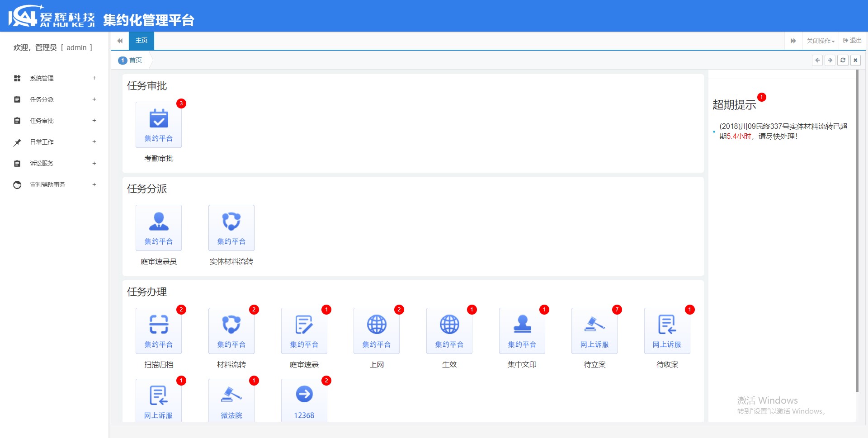Open the 扫描归档 scan archive icon
The width and height of the screenshot is (868, 438).
tap(159, 331)
